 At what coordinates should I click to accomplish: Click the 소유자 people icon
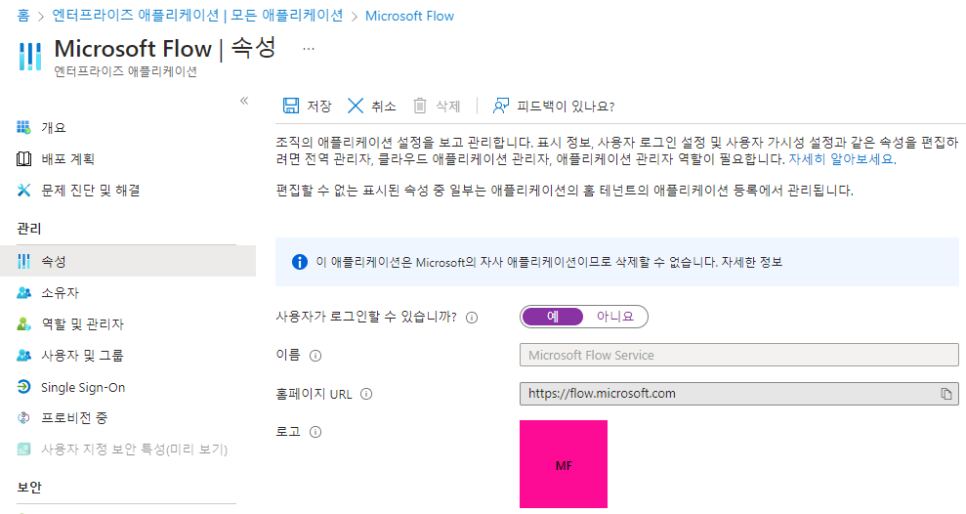[23, 293]
